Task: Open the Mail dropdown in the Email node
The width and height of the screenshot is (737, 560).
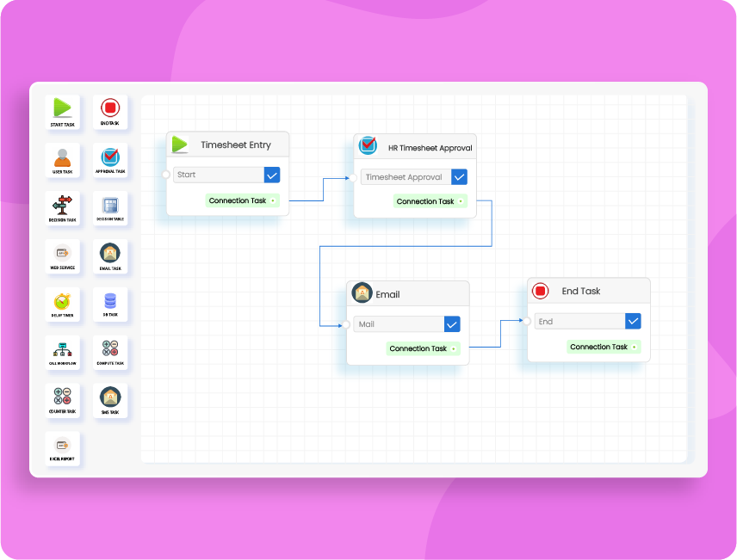Action: pos(451,324)
